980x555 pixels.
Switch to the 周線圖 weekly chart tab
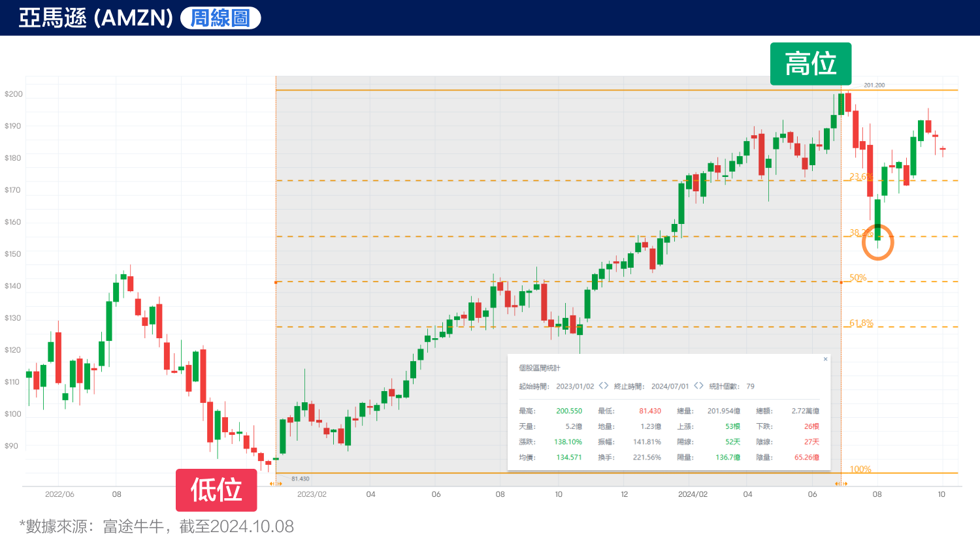coord(220,18)
